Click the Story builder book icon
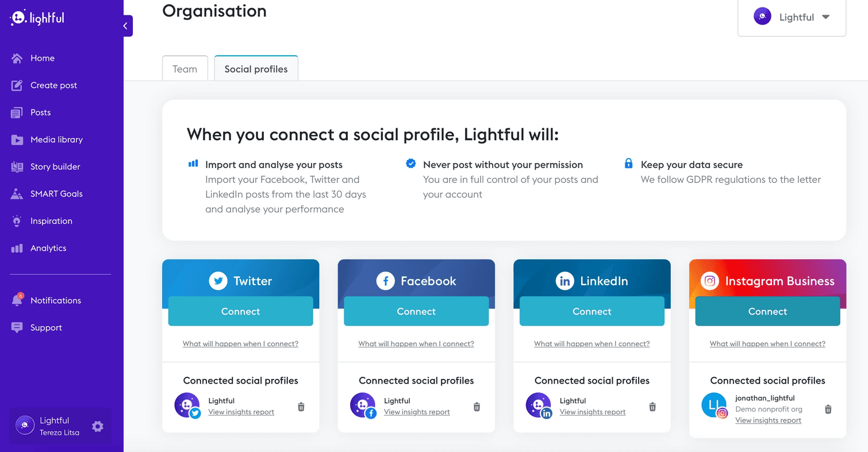The width and height of the screenshot is (868, 452). (17, 167)
